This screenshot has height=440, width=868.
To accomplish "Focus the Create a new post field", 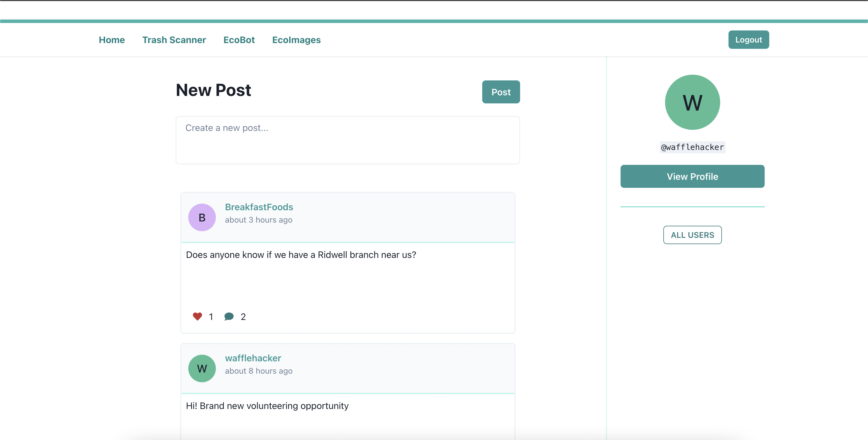I will point(347,140).
